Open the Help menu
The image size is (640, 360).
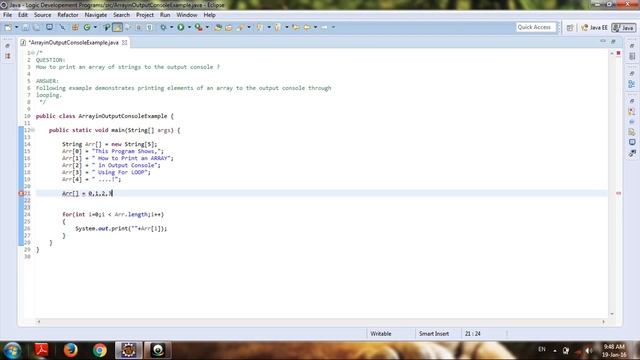coord(209,15)
